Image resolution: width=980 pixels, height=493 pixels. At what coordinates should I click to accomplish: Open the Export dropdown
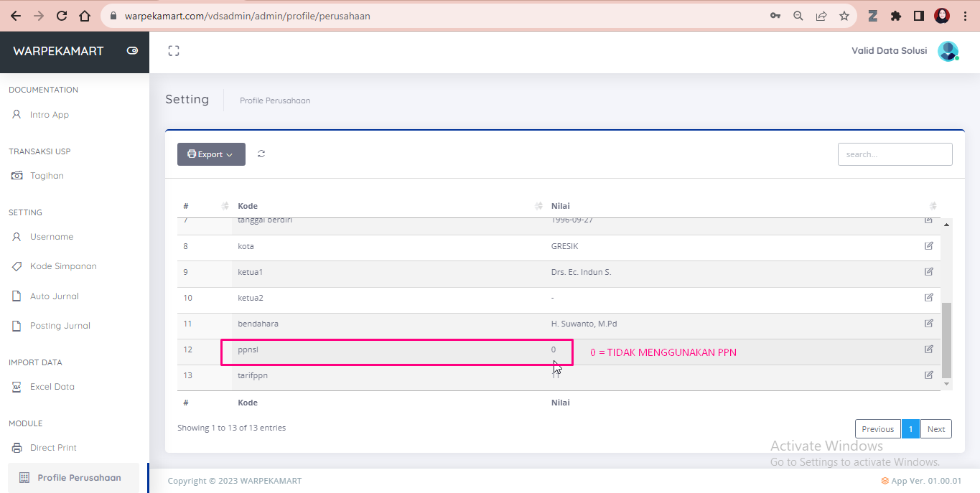pyautogui.click(x=211, y=154)
